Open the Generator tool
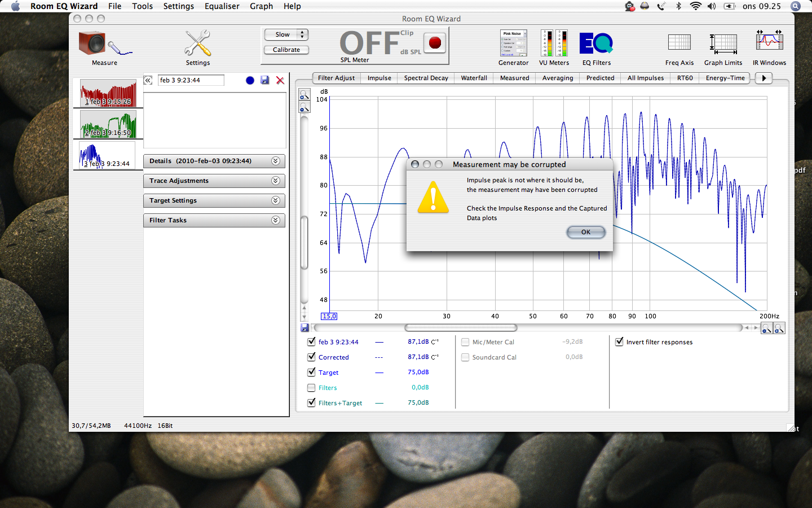The image size is (812, 508). pos(513,43)
